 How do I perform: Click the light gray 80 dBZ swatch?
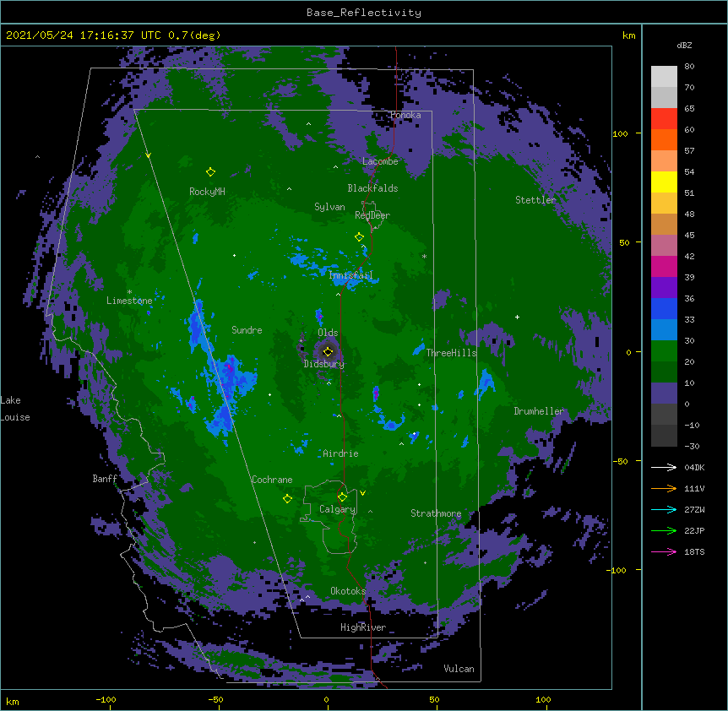tap(664, 77)
